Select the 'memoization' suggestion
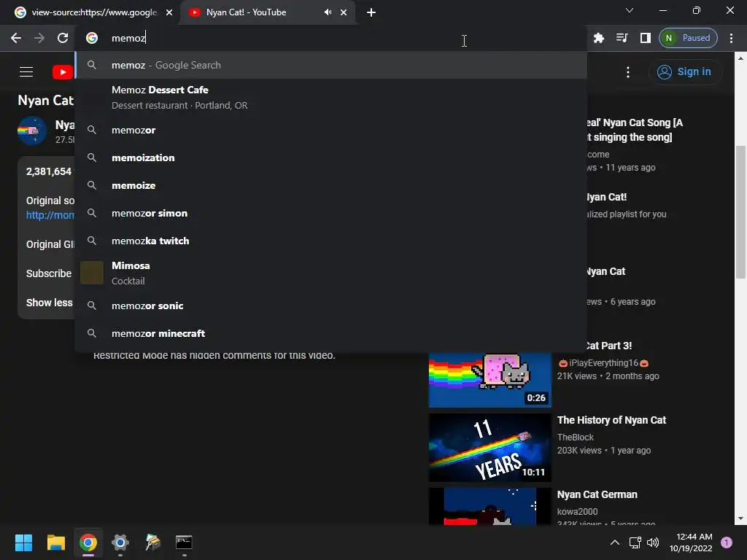747x560 pixels. pyautogui.click(x=330, y=157)
